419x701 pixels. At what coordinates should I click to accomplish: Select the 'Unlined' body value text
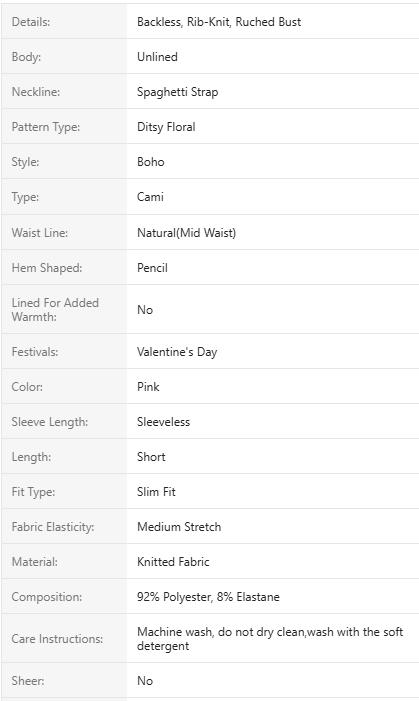click(x=157, y=57)
